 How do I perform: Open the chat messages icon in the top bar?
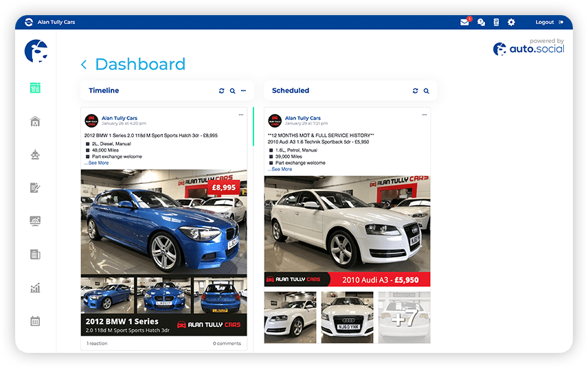pyautogui.click(x=481, y=23)
